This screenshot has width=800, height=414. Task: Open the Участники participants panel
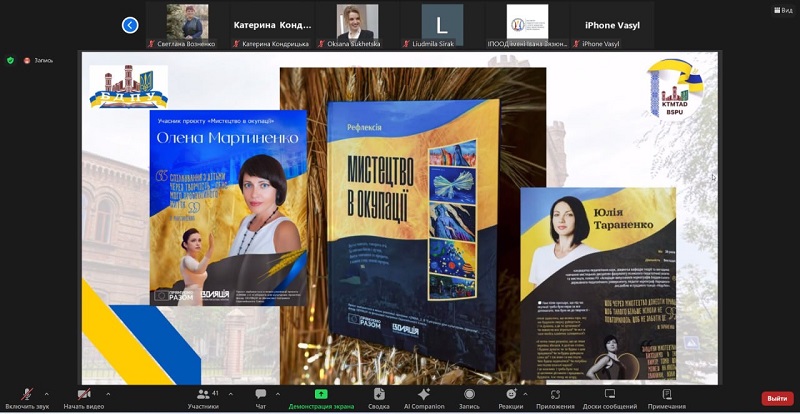coord(203,399)
